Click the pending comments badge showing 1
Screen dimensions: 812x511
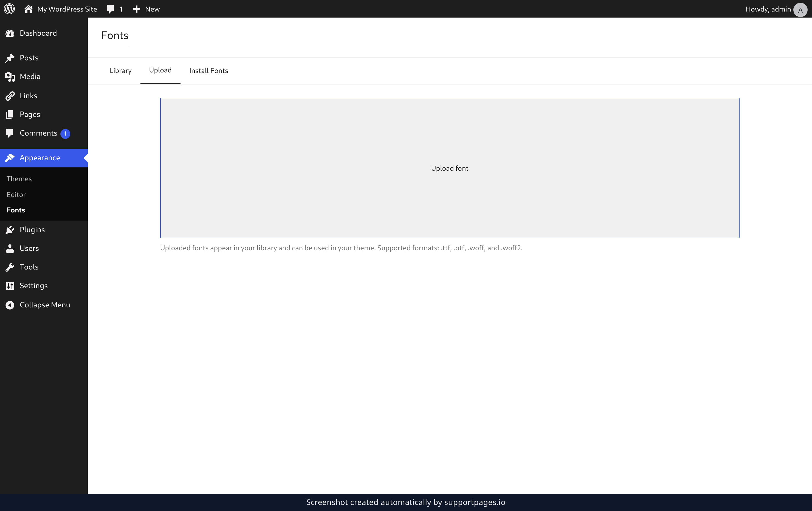[x=65, y=134]
